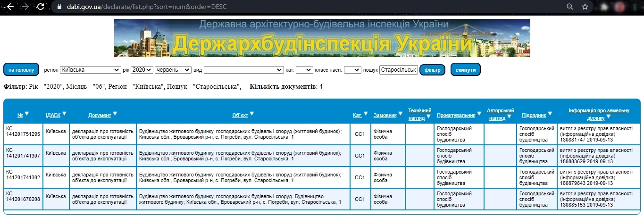
Task: Click object description in row КС 141201670208
Action: pos(243,199)
